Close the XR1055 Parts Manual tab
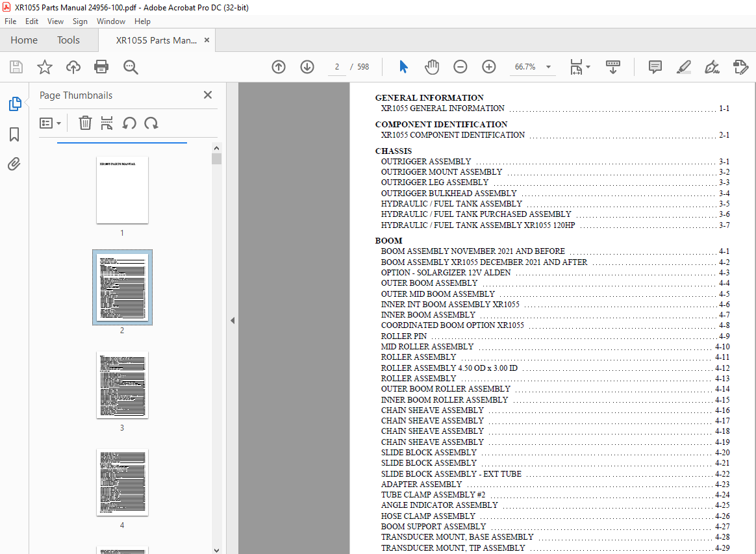 click(207, 40)
